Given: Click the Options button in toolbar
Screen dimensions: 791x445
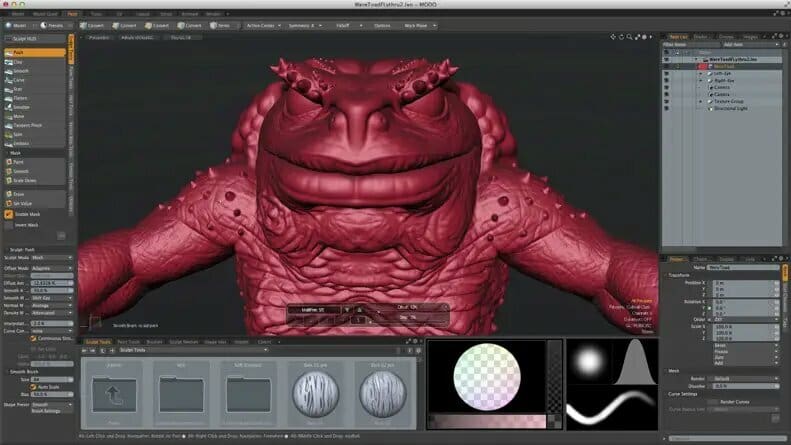Looking at the screenshot, I should (x=382, y=26).
